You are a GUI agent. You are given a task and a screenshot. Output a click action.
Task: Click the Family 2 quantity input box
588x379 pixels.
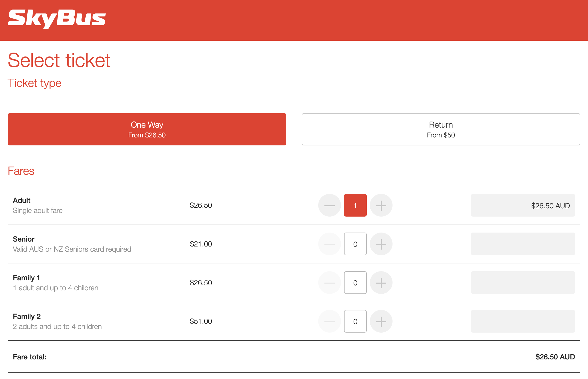pyautogui.click(x=355, y=322)
